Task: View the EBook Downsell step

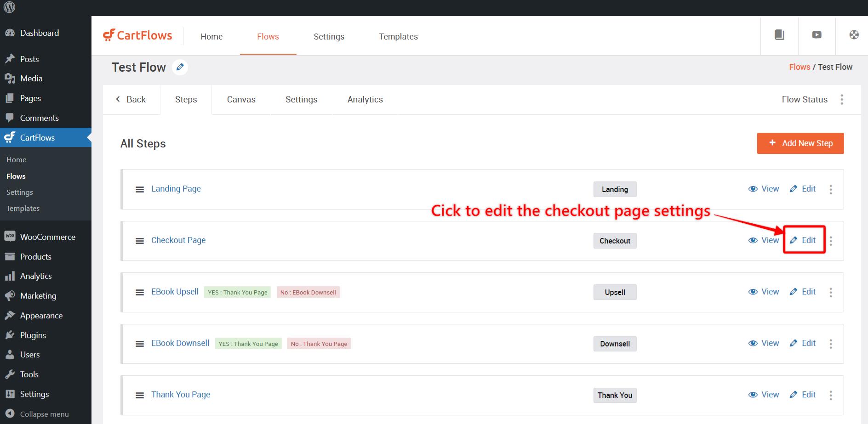Action: 764,343
